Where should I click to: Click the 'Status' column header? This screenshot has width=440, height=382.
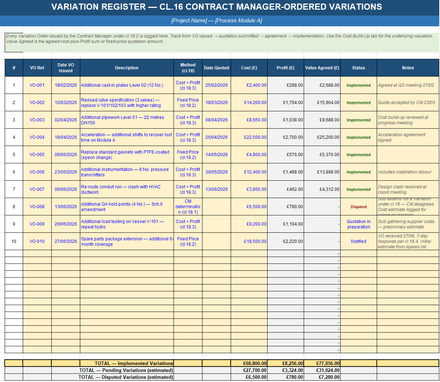point(359,68)
